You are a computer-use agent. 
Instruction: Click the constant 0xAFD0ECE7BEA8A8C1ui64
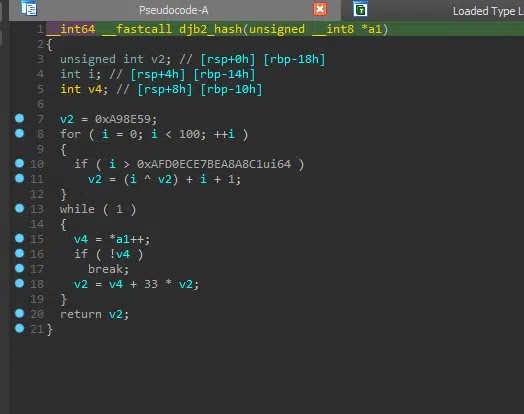pyautogui.click(x=214, y=164)
